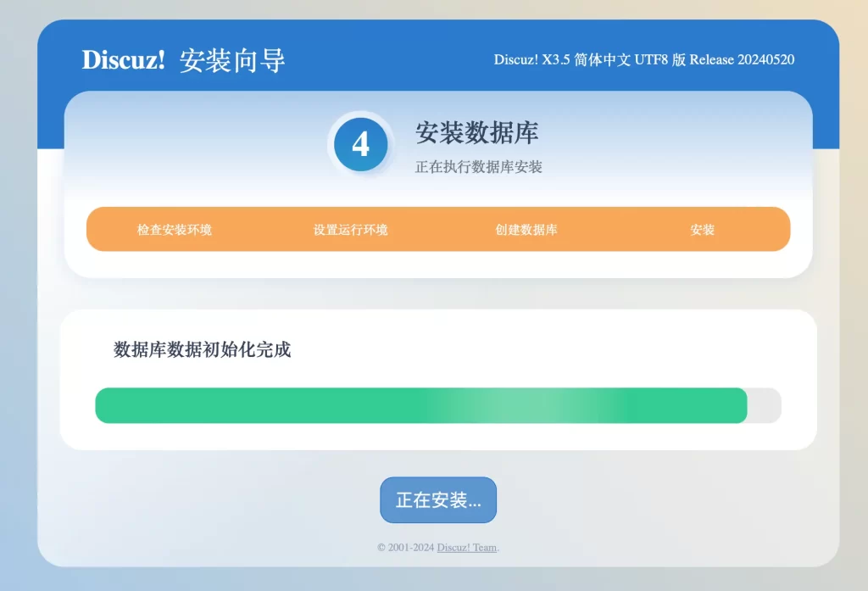The width and height of the screenshot is (868, 591).
Task: Click the gray unfilled end of progress bar
Action: click(x=765, y=405)
